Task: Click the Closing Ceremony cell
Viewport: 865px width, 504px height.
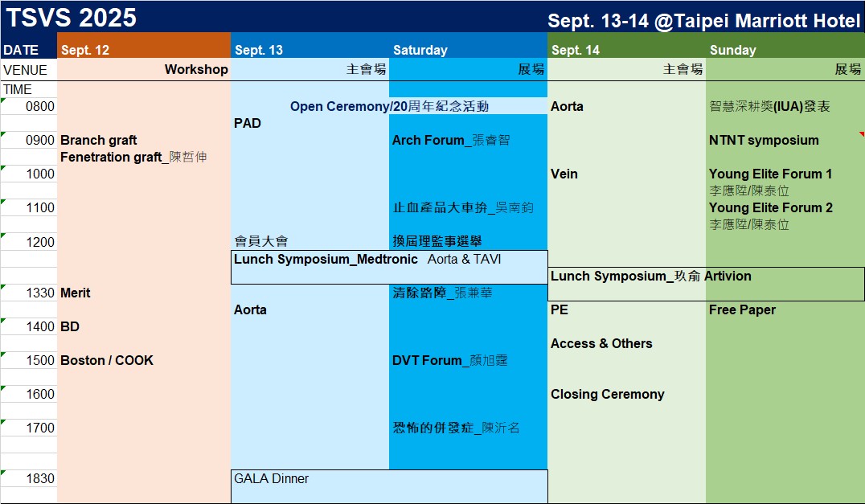Action: point(626,394)
